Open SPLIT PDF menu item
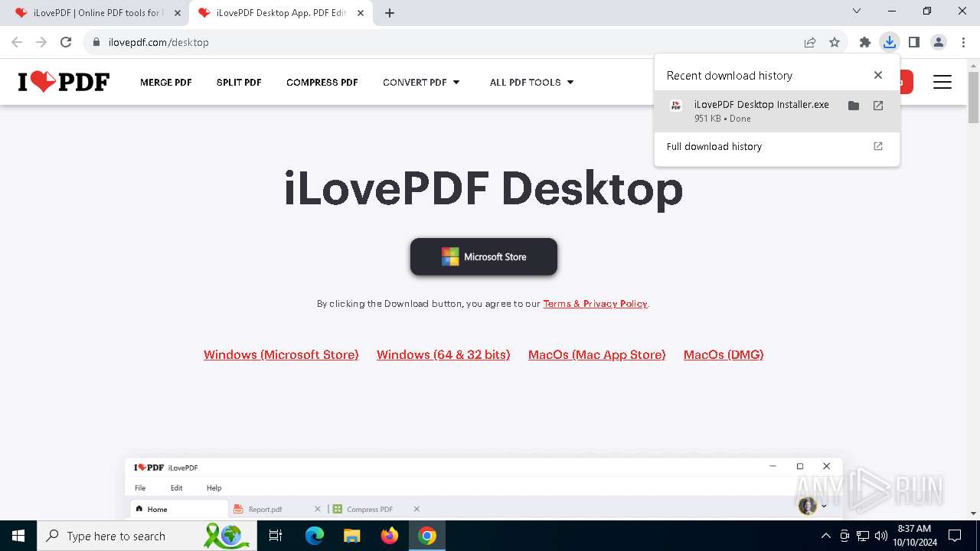Screen dimensions: 980x551 pyautogui.click(x=239, y=82)
